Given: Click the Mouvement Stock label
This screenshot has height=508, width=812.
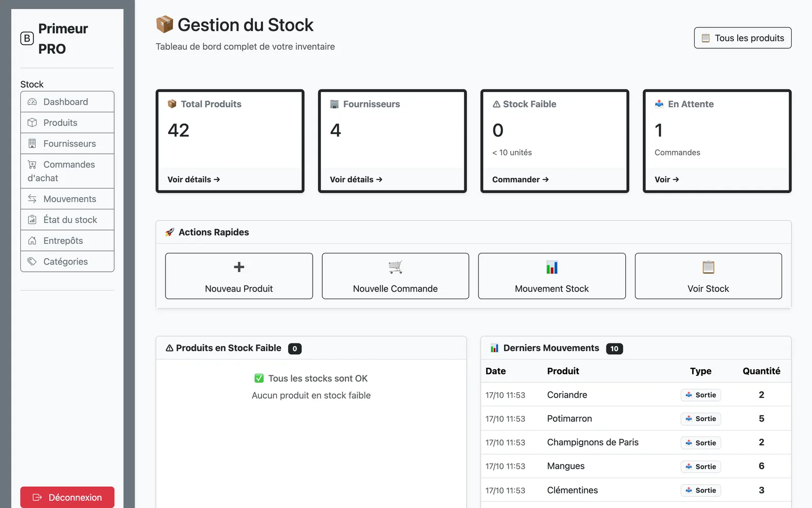Looking at the screenshot, I should click(552, 289).
